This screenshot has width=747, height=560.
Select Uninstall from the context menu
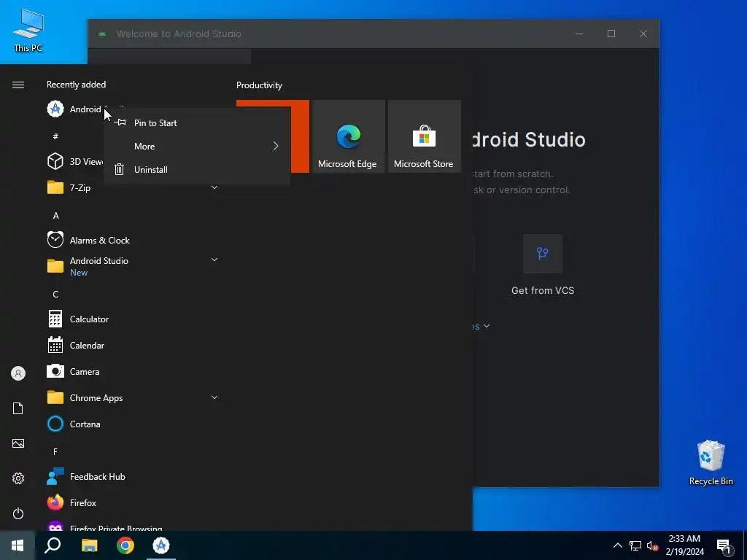click(x=197, y=169)
